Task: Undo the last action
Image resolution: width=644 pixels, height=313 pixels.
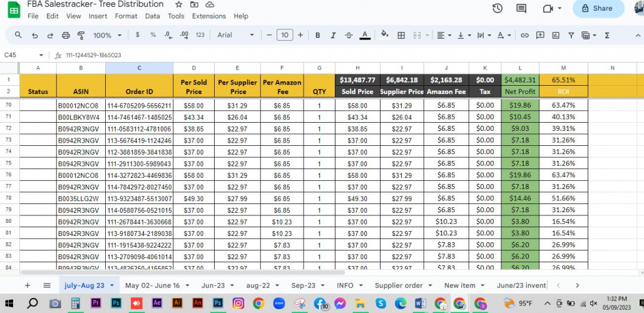Action: click(35, 35)
